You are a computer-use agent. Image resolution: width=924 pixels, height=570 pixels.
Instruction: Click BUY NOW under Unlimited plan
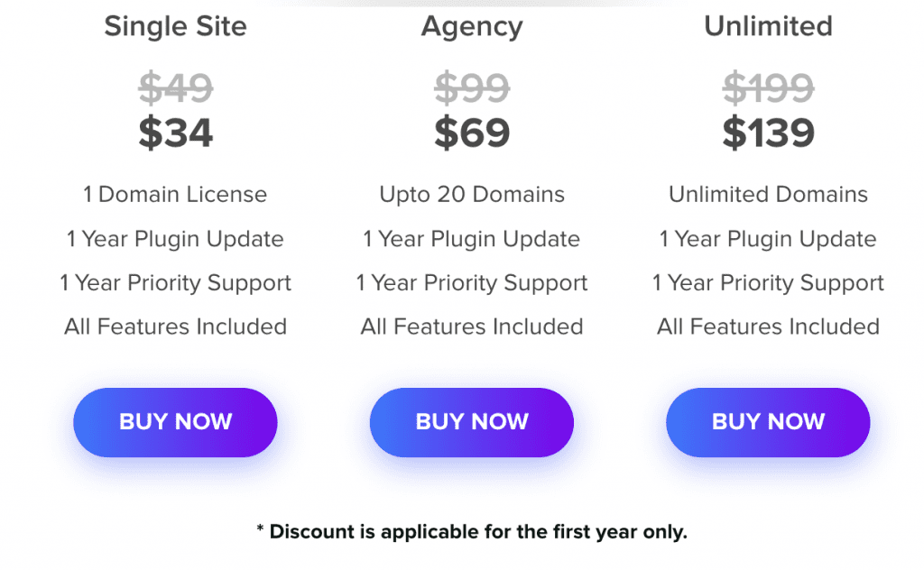(x=768, y=422)
